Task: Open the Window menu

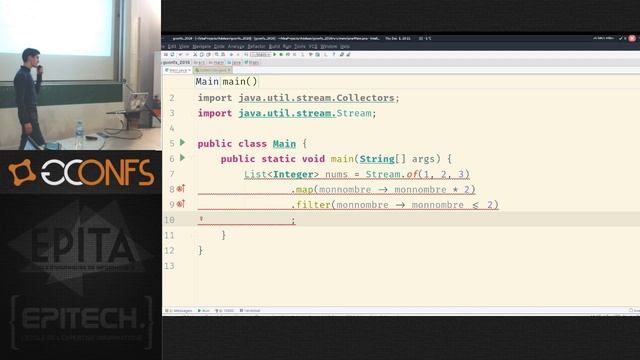Action: coord(329,47)
